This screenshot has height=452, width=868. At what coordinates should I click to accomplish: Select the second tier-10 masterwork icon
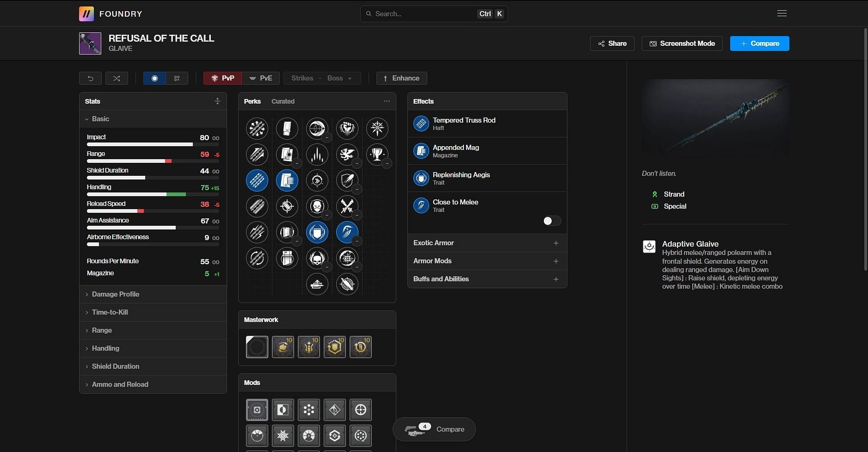coord(283,347)
